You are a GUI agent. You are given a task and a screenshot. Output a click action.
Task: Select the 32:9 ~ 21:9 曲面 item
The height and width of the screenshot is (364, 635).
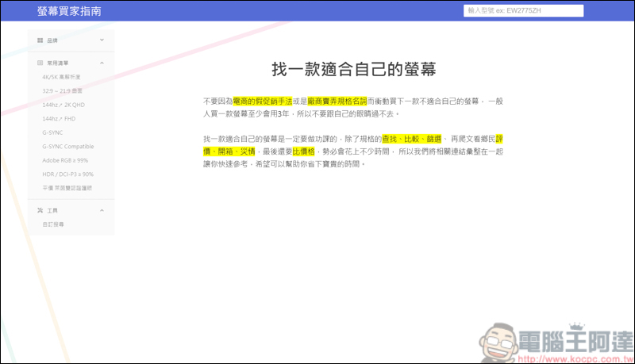[64, 91]
